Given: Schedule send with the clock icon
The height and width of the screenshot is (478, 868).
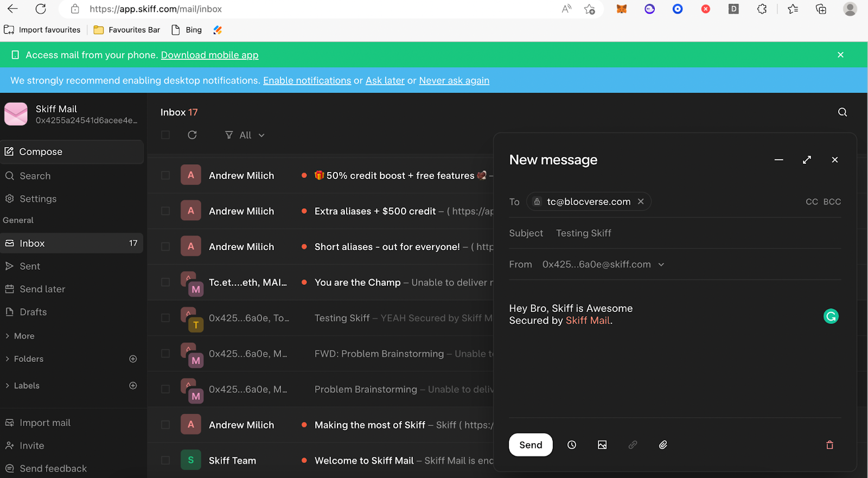Looking at the screenshot, I should [572, 445].
